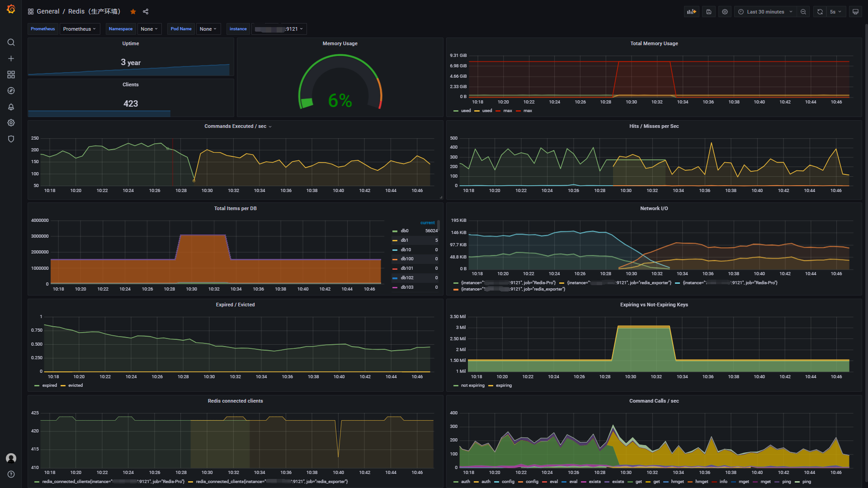868x488 pixels.
Task: Toggle the db100 series in legend
Action: click(x=407, y=259)
